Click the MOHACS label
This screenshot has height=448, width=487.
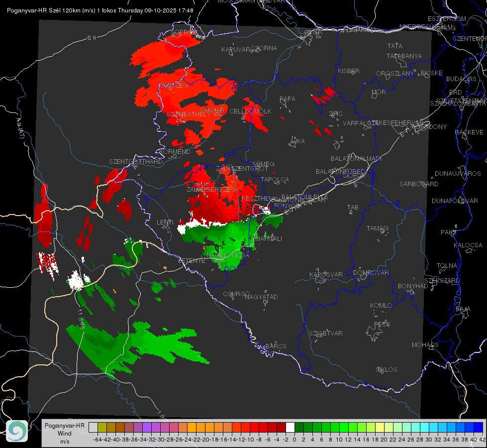click(425, 345)
